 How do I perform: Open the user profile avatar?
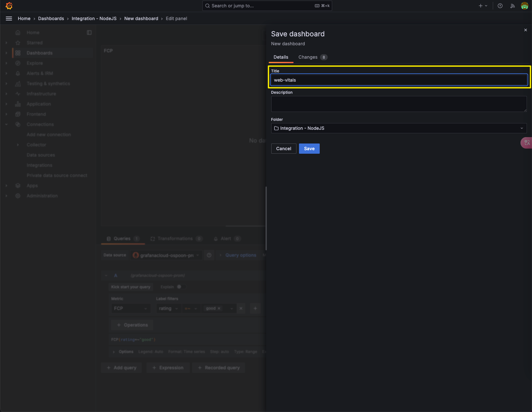pyautogui.click(x=524, y=6)
